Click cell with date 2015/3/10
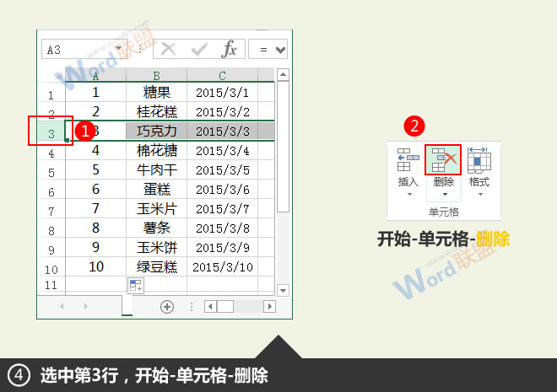Image resolution: width=557 pixels, height=392 pixels. [222, 267]
